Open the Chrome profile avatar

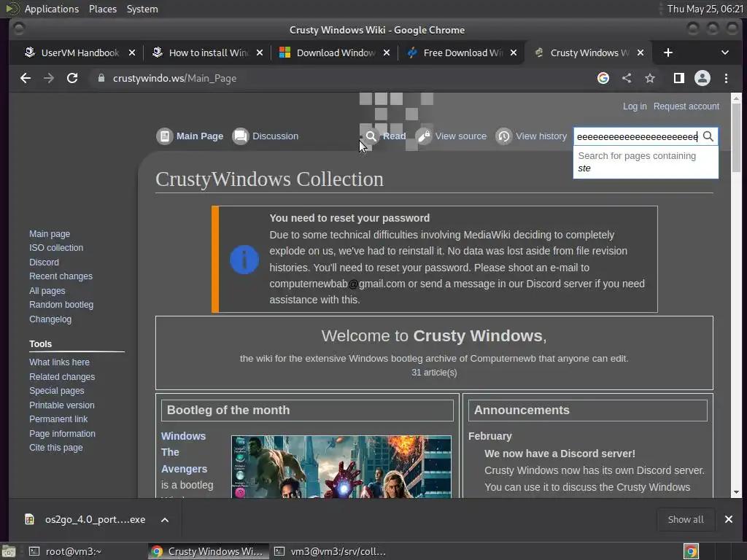click(x=703, y=78)
